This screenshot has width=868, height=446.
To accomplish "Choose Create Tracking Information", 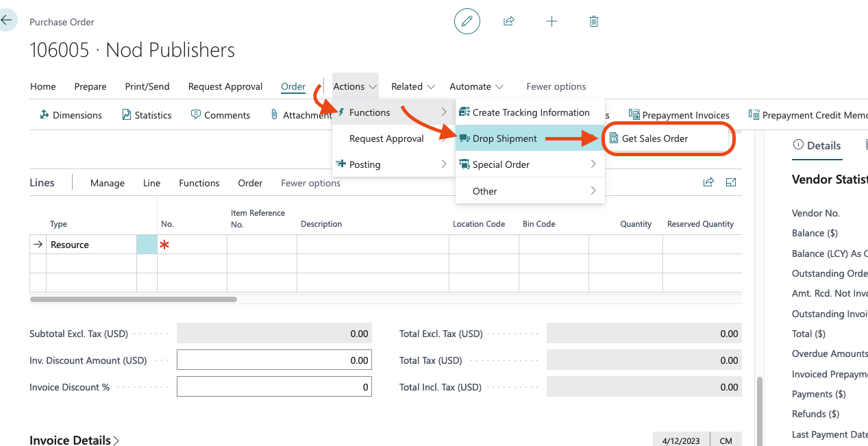I will (x=530, y=112).
